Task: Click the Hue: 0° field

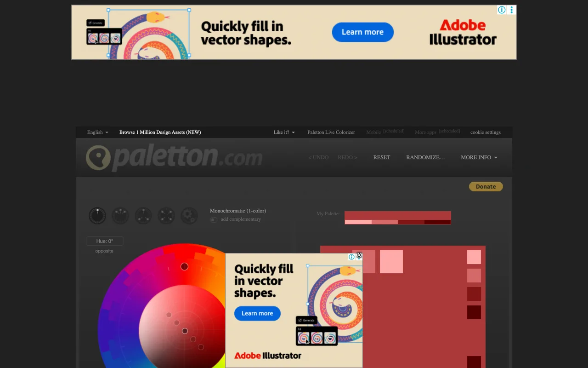Action: point(105,241)
